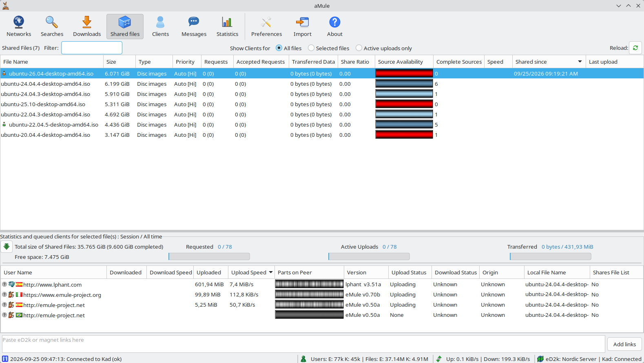Click the Parts on Peer column header
Viewport: 644px width, 363px height.
tap(309, 272)
